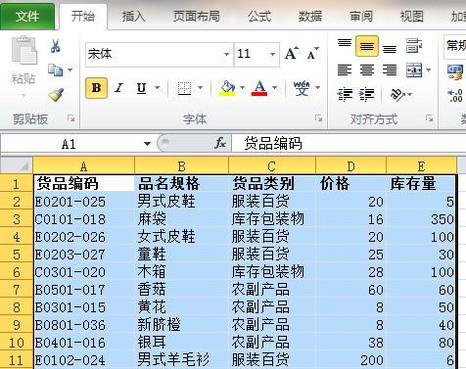The width and height of the screenshot is (466, 369).
Task: Select cell containing 男式皮鞋
Action: click(181, 201)
